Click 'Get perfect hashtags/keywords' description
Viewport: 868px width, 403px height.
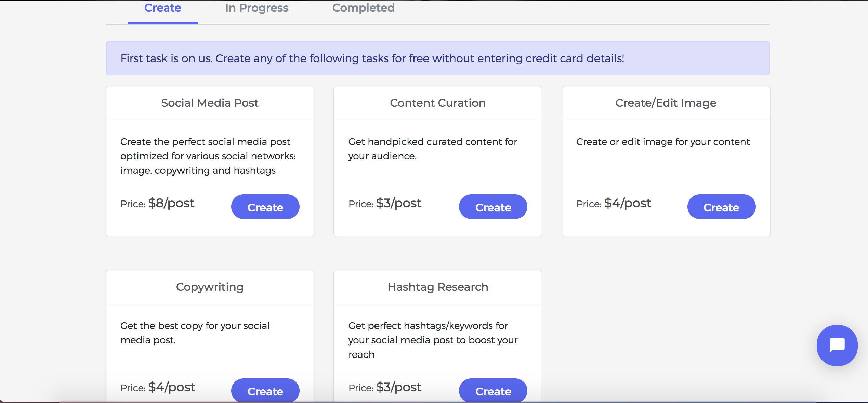coord(433,340)
